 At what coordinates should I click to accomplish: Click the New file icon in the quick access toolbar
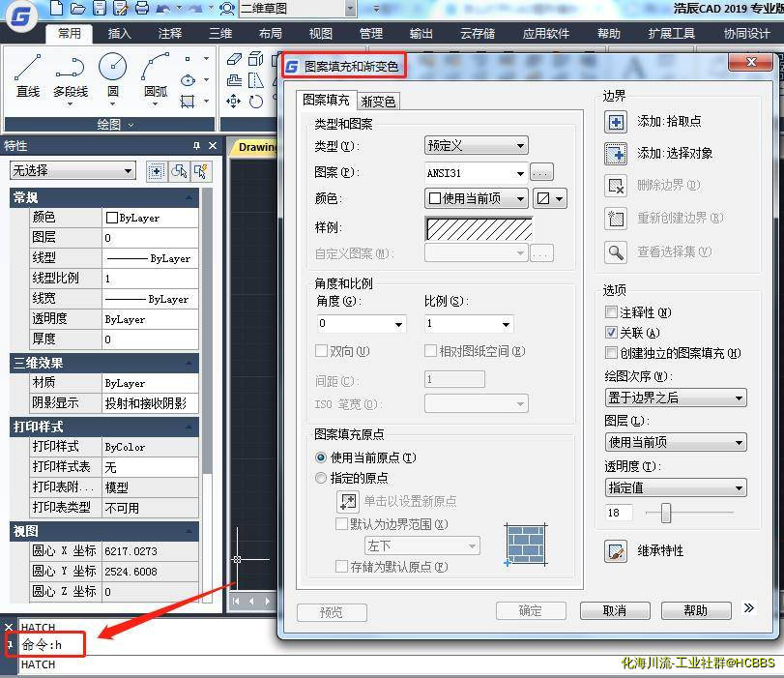(x=57, y=8)
